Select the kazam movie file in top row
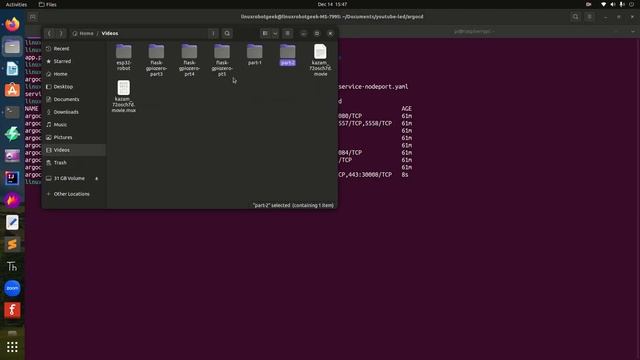 pyautogui.click(x=320, y=60)
